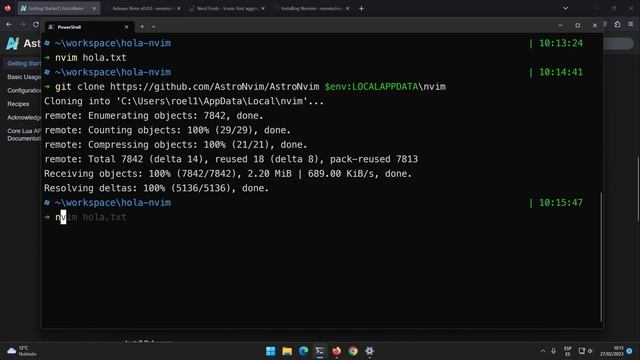Open the notification center badge
The width and height of the screenshot is (640, 360).
[629, 351]
